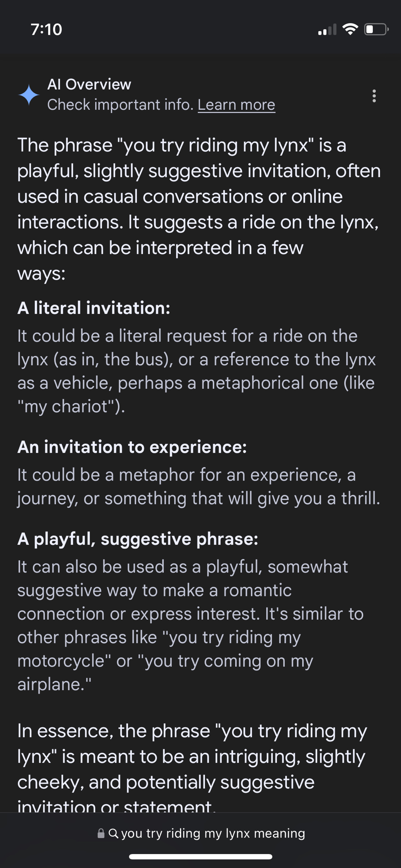Tap the 7:10 clock in status bar

pos(46,30)
